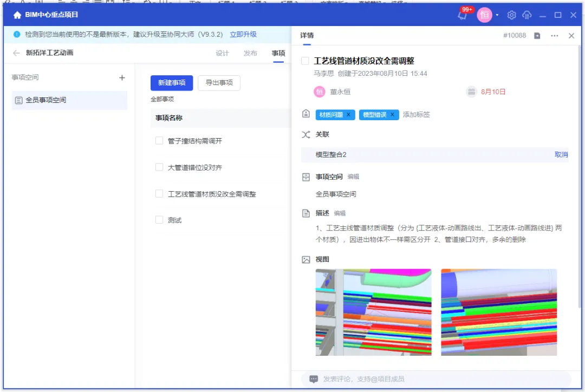Remove the 材质问题 tag
The image size is (585, 392).
348,115
